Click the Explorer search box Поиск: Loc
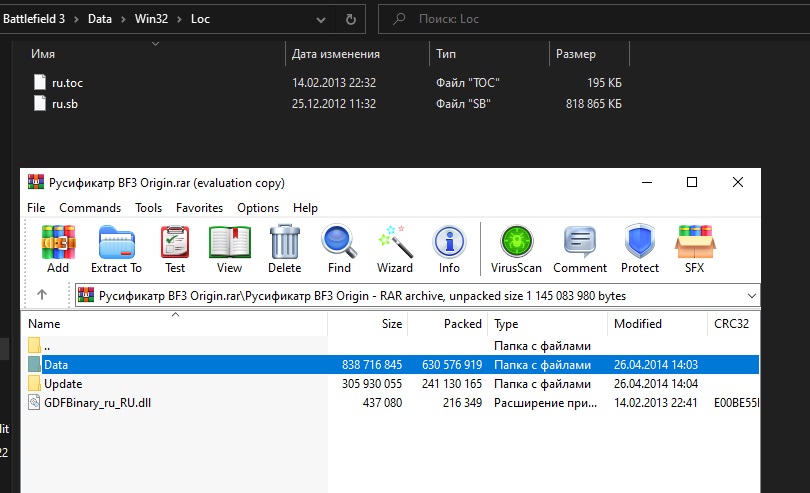Screen dimensions: 810x493 pos(594,19)
